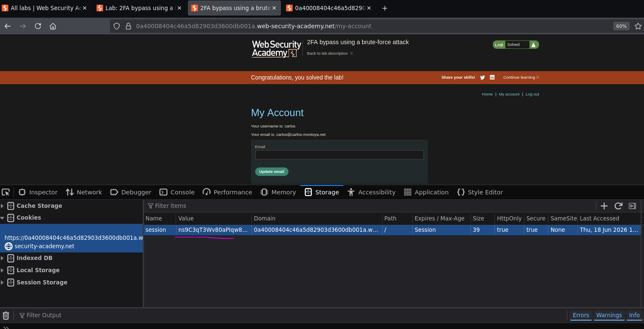This screenshot has width=644, height=329.
Task: Switch to '0a40008404c46a5d8290' browser tab
Action: pyautogui.click(x=329, y=8)
